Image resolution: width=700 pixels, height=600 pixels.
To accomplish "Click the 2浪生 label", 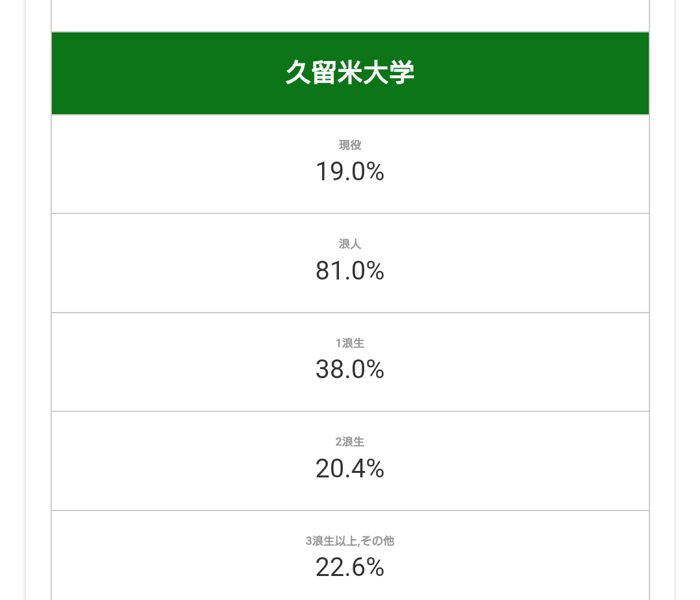I will (x=350, y=442).
